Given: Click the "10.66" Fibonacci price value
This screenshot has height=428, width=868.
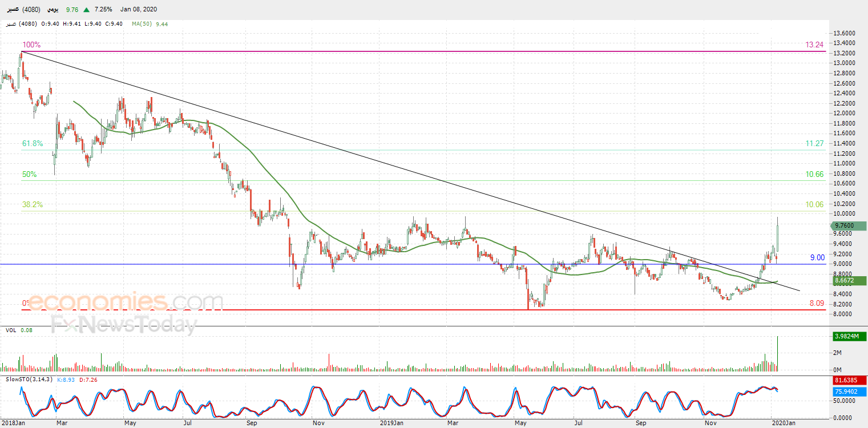Looking at the screenshot, I should [x=814, y=174].
